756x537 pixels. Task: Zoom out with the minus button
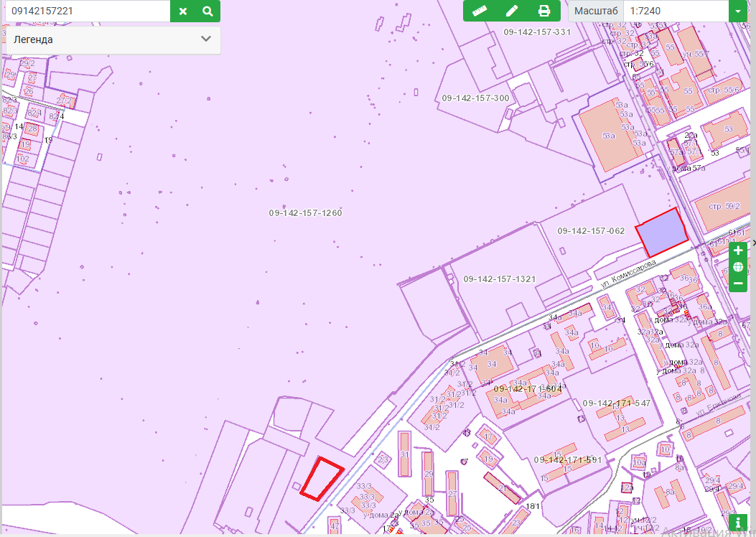738,284
